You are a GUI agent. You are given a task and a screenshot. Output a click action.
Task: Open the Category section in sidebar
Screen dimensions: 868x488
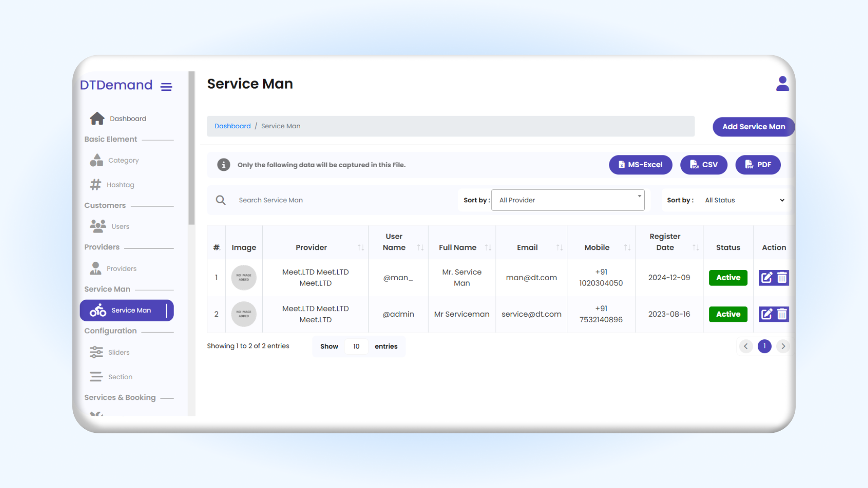(123, 160)
